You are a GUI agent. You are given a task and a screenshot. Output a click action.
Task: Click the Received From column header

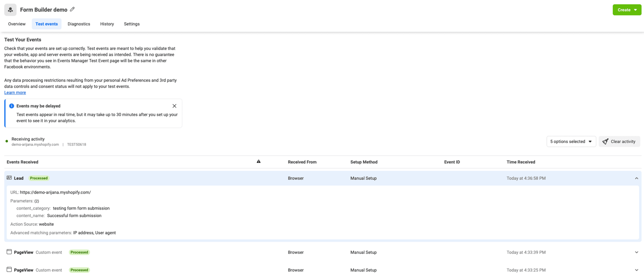tap(302, 162)
